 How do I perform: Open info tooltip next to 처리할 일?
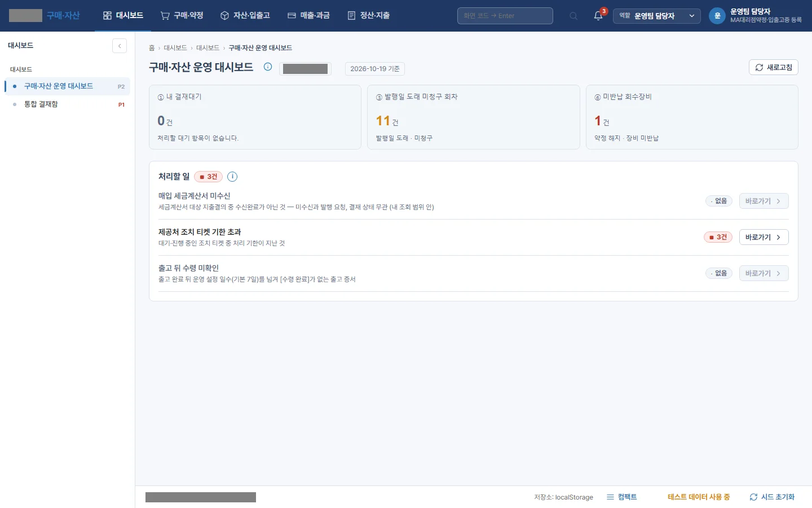(x=232, y=177)
